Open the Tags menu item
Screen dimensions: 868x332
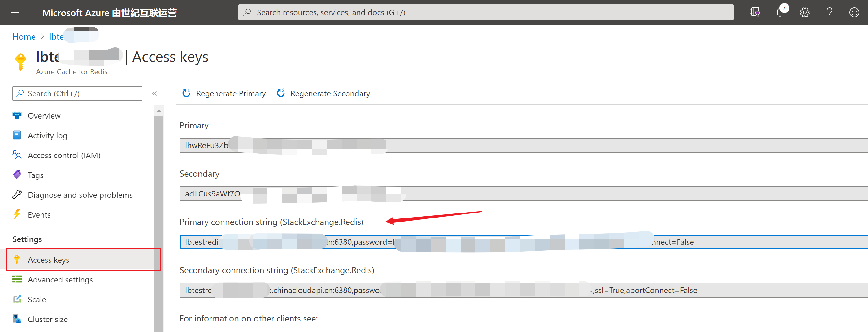tap(35, 175)
